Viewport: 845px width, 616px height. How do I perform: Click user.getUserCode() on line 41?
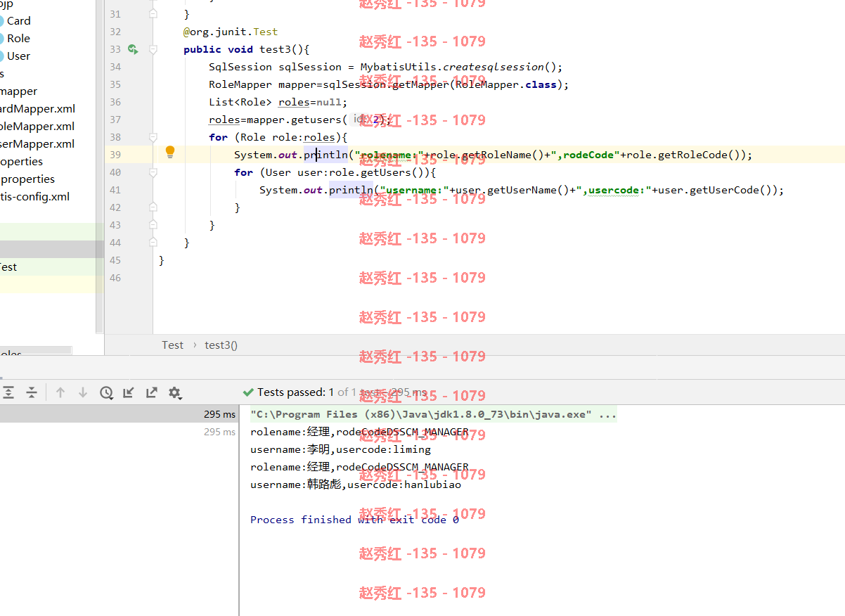click(717, 190)
